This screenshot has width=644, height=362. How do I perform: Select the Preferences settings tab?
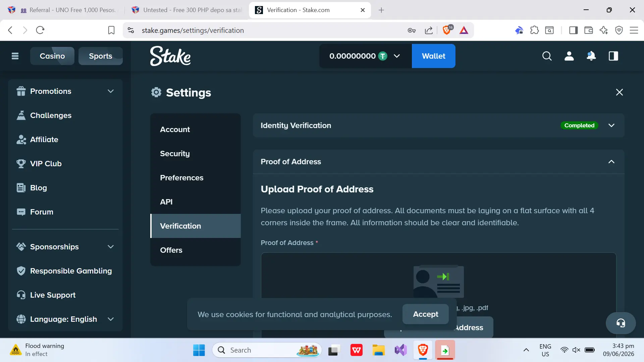196,178
